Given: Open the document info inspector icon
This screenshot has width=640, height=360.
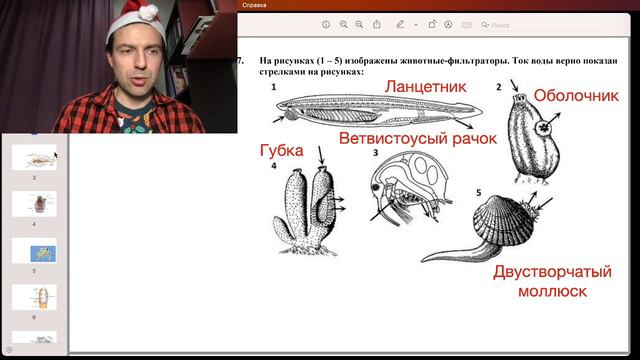Looking at the screenshot, I should point(326,25).
